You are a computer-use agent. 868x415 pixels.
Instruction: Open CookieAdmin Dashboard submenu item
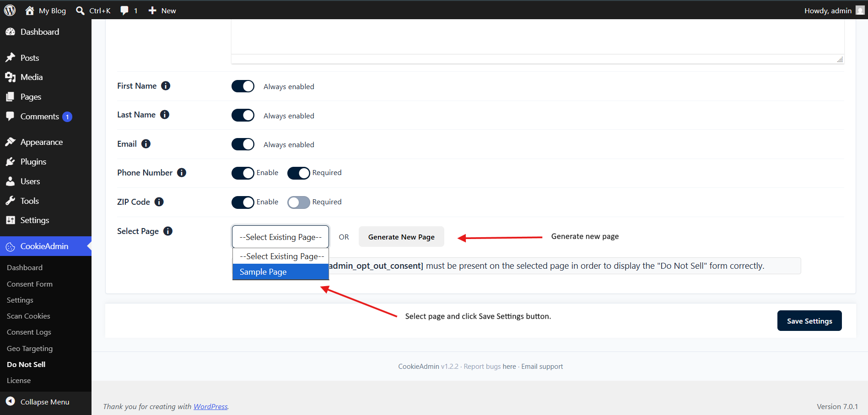25,267
